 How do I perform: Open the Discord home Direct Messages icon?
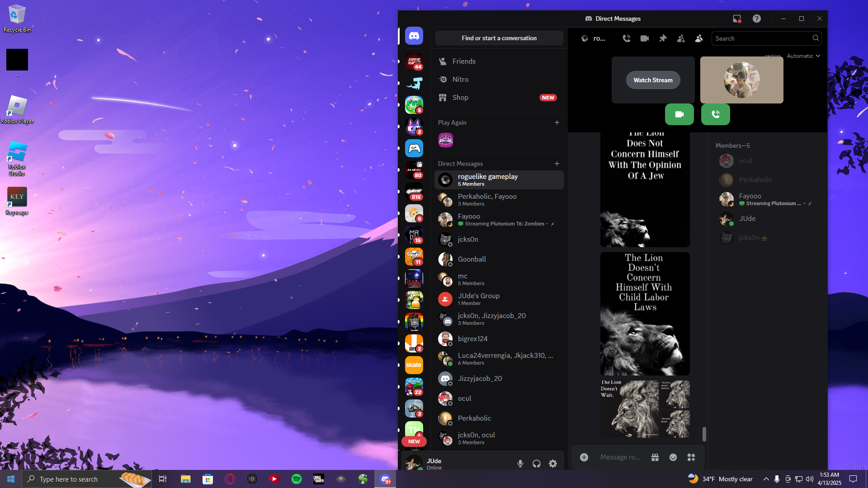pos(414,36)
